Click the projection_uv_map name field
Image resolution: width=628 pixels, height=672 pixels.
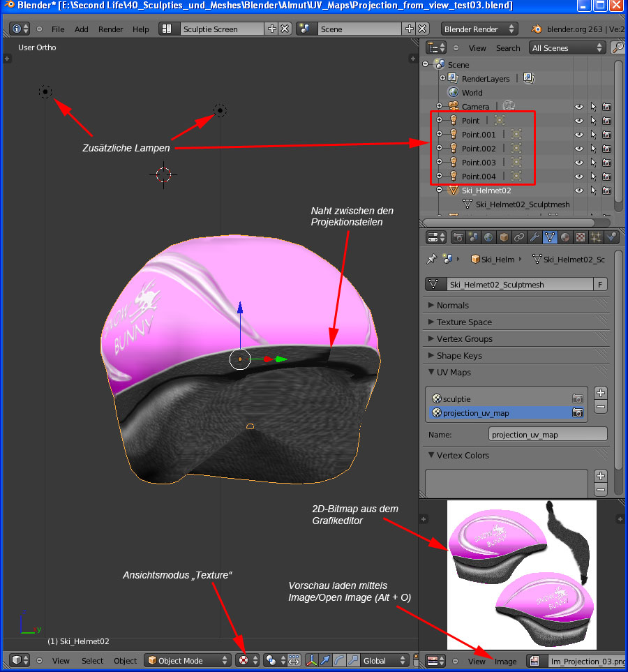(548, 435)
